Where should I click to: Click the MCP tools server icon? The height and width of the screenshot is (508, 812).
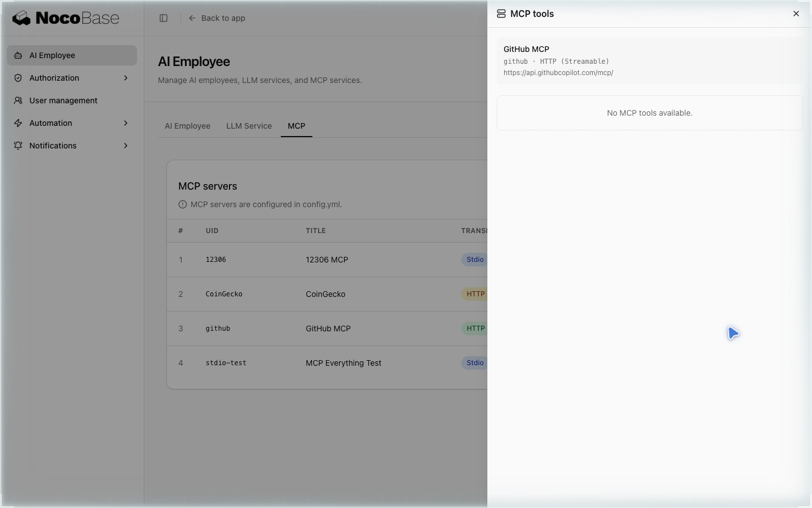pyautogui.click(x=501, y=14)
